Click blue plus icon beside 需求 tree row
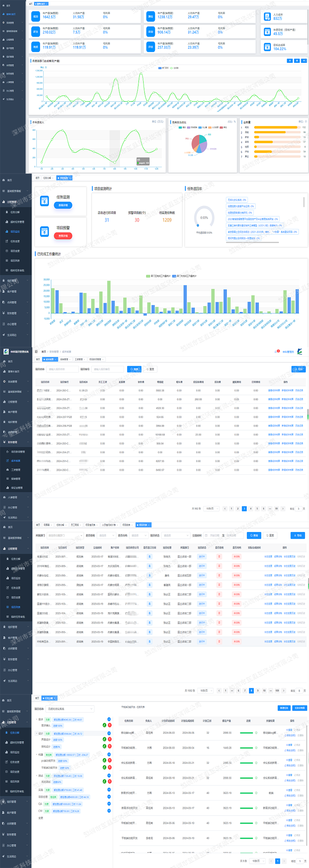309x868 pixels. point(109,719)
